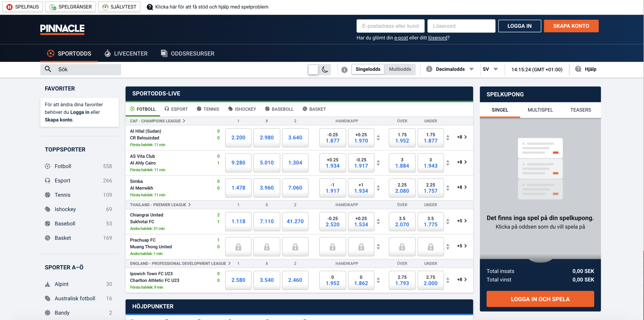
Task: Select Esport headset icon in Toppsporter
Action: click(x=47, y=180)
